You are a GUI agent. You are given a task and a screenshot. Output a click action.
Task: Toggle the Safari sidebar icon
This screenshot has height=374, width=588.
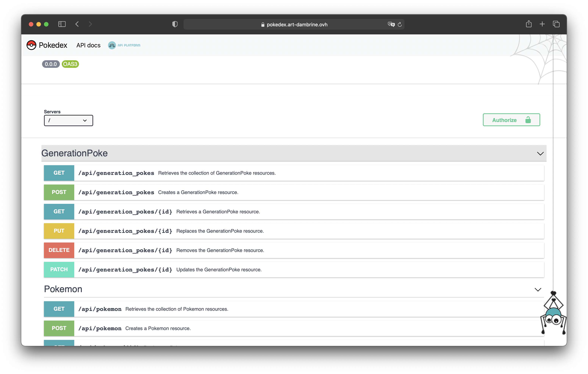coord(62,24)
